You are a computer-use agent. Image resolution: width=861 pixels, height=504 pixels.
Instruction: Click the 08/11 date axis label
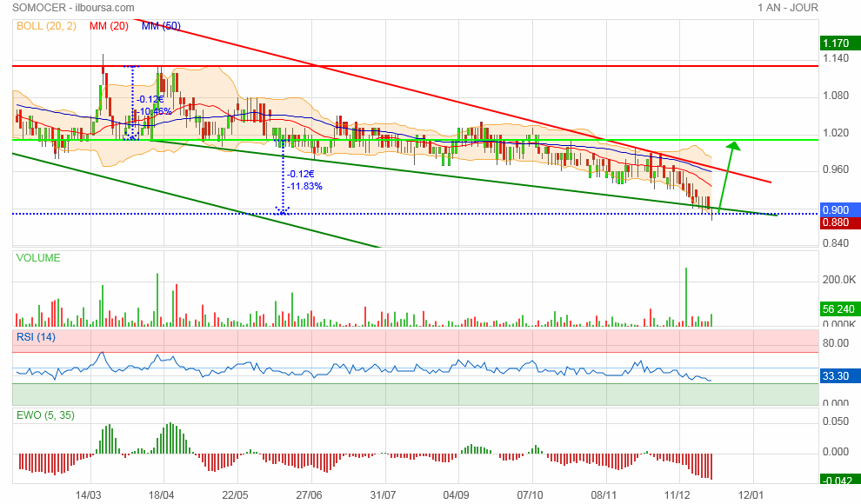pos(604,495)
